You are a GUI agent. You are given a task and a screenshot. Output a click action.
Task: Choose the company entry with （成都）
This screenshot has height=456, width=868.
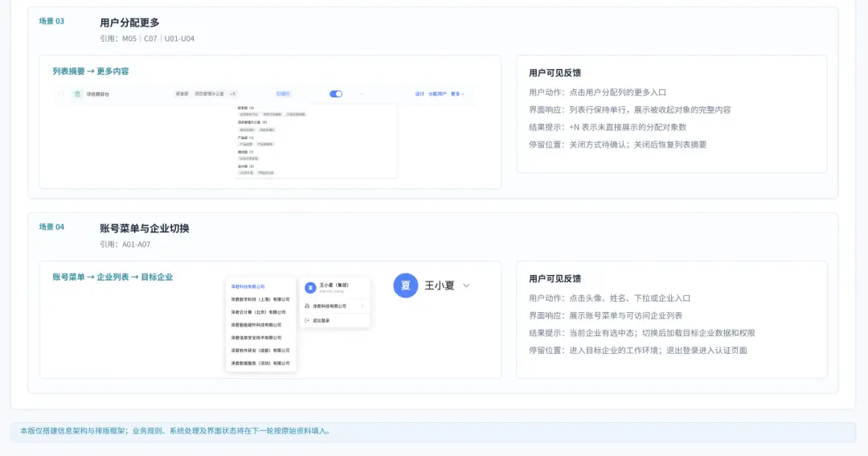pyautogui.click(x=260, y=350)
